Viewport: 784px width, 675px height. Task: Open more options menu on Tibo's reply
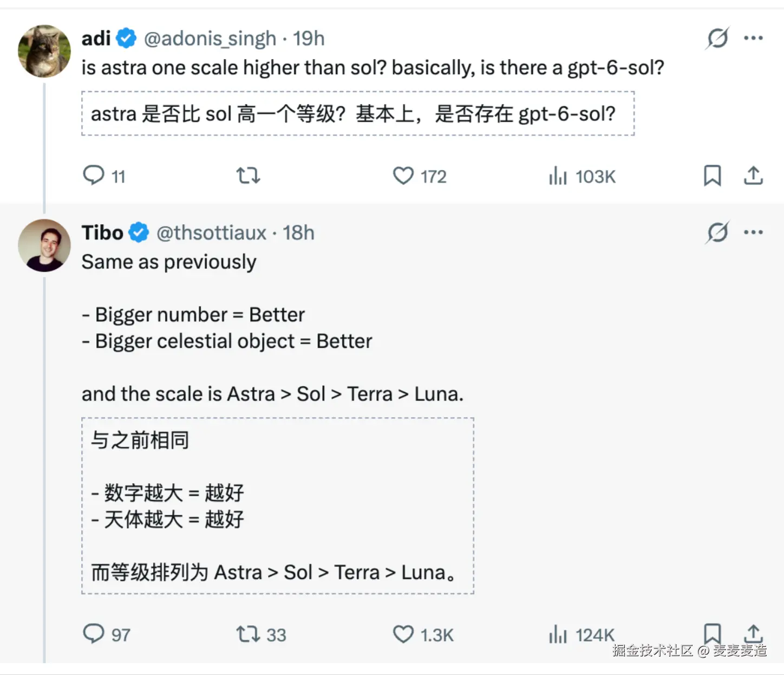753,232
